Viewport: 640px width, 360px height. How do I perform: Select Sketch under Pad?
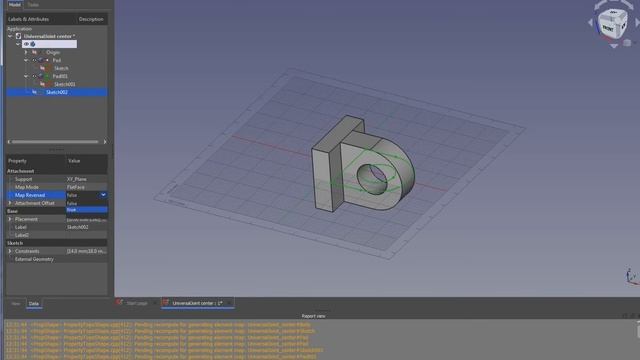point(61,68)
